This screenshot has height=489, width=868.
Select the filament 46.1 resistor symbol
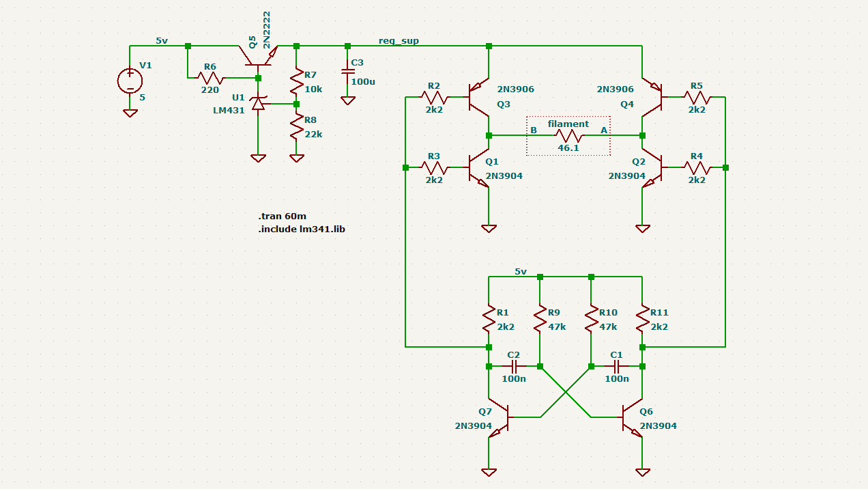tap(568, 135)
